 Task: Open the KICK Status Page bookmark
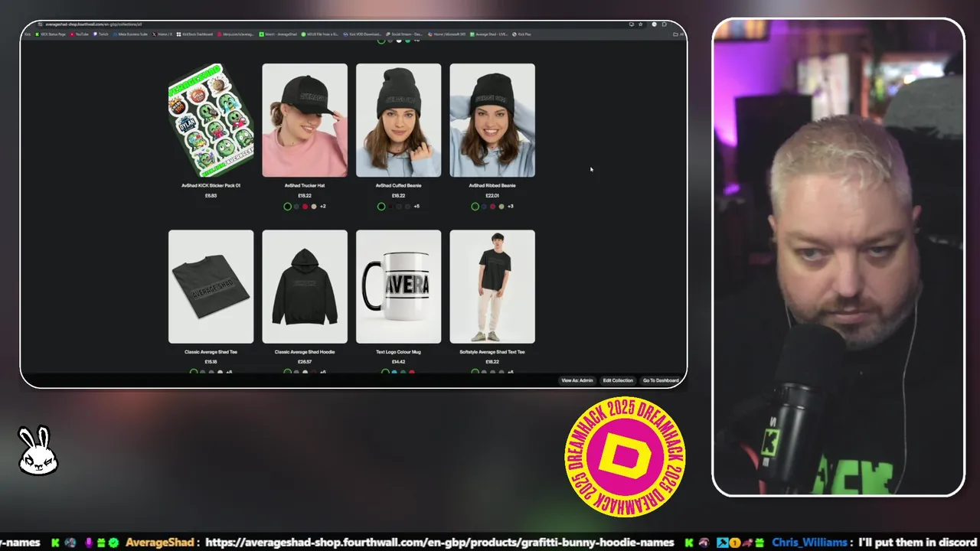tap(51, 34)
